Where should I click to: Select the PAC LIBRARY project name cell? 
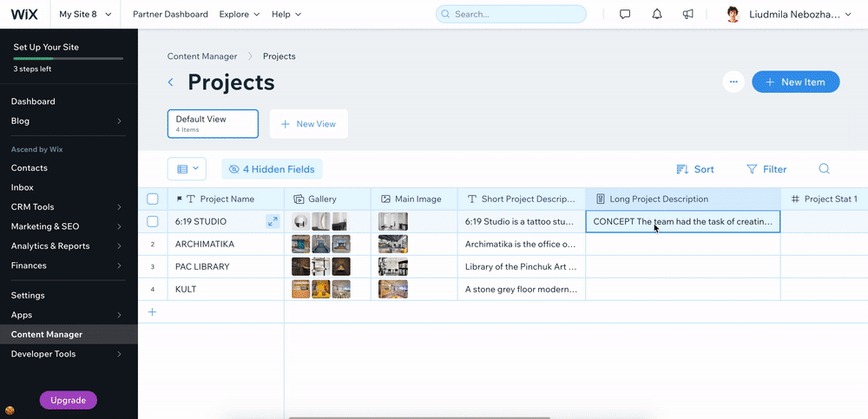coord(226,267)
